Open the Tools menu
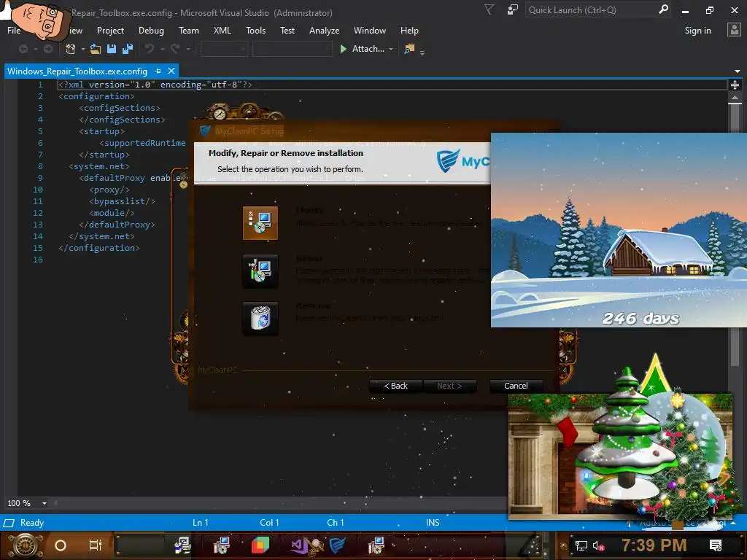Screen dimensions: 747x560 pyautogui.click(x=255, y=31)
